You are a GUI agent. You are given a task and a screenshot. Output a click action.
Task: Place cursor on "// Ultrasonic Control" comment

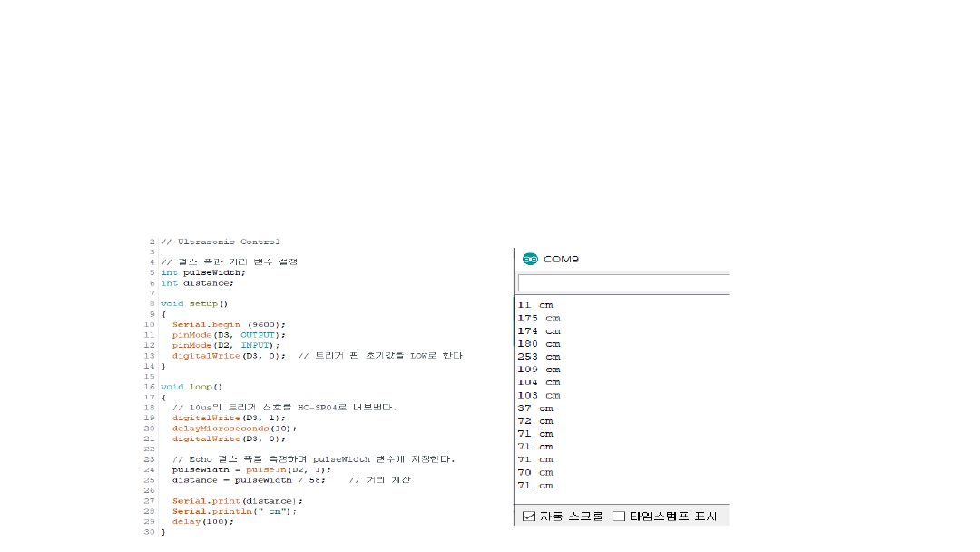[220, 241]
